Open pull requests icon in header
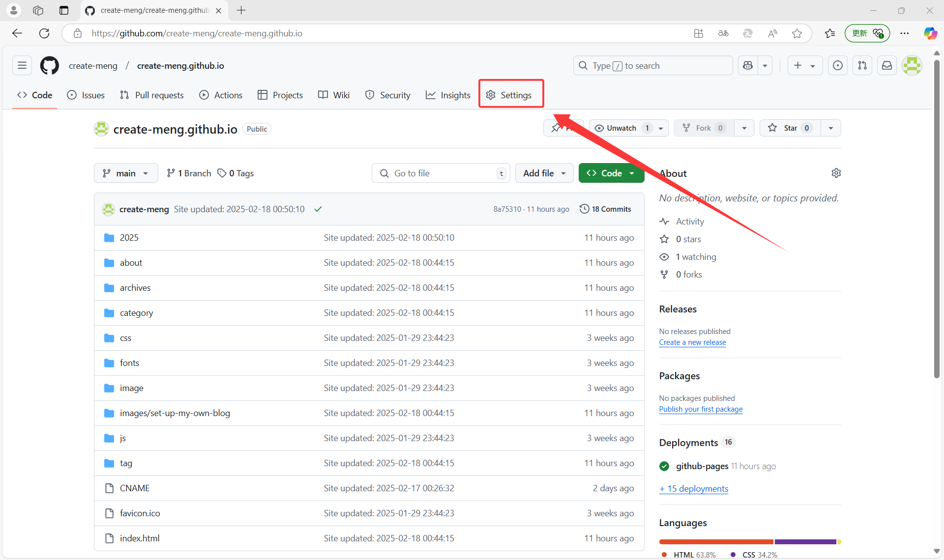The width and height of the screenshot is (944, 560). click(x=862, y=65)
